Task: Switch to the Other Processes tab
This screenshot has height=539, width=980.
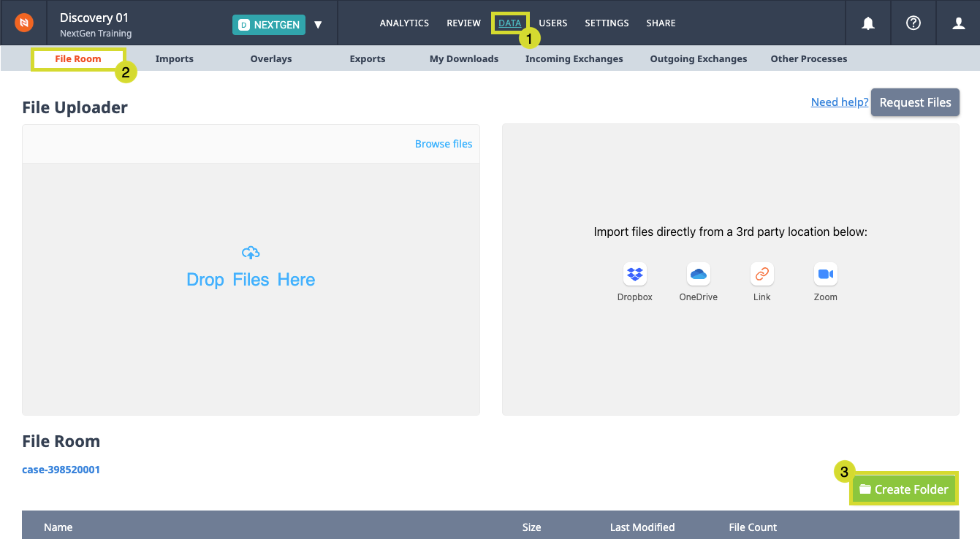Action: (x=809, y=59)
